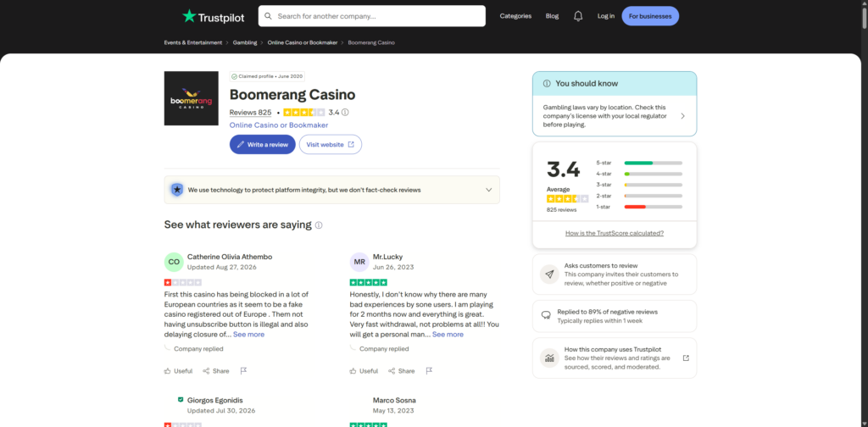Image resolution: width=868 pixels, height=427 pixels.
Task: Click reviewer name Mr.Lucky
Action: [387, 257]
